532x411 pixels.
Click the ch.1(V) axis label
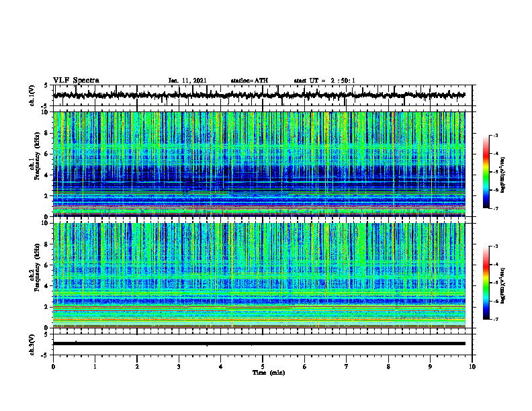pyautogui.click(x=32, y=95)
